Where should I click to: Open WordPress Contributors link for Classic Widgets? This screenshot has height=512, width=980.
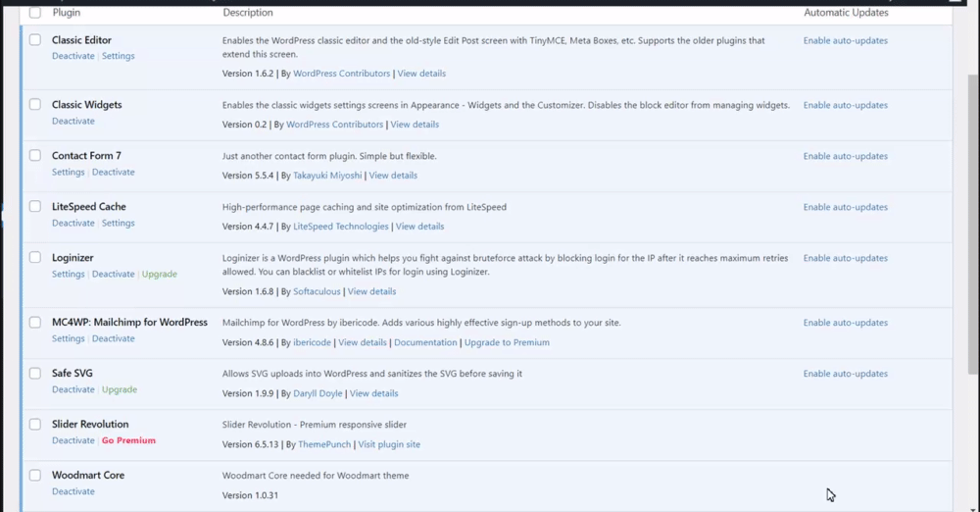click(x=334, y=125)
